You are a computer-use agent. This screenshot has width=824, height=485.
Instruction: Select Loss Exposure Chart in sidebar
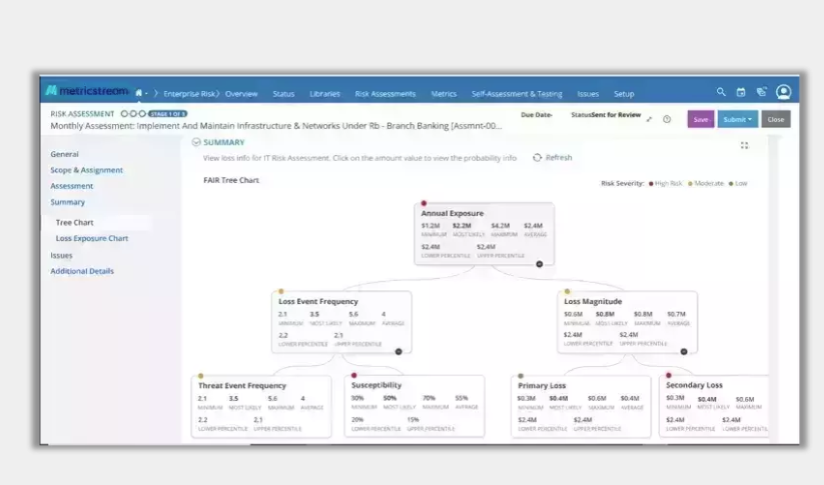[x=92, y=238]
